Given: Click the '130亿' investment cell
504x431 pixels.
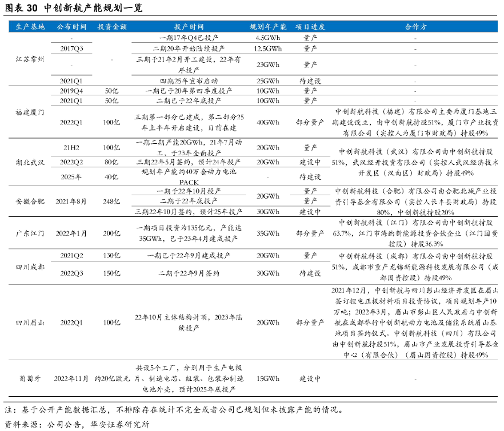Looking at the screenshot, I should pos(111,256).
